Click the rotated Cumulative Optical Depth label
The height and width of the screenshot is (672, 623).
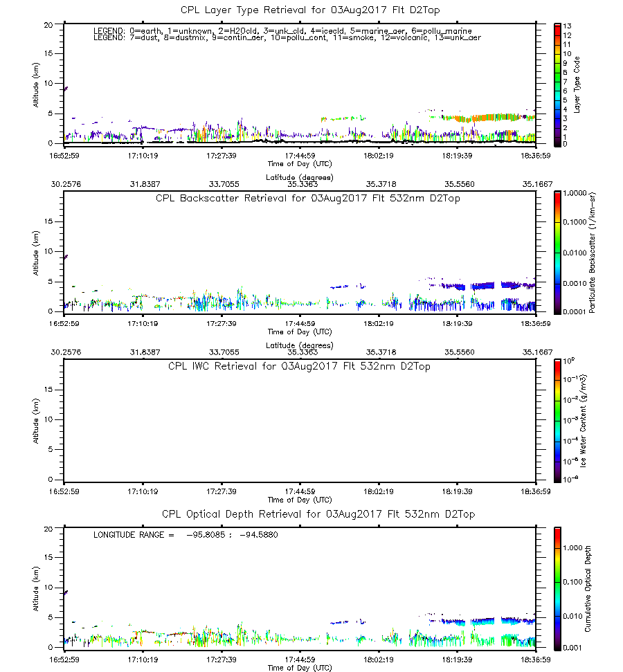[588, 589]
